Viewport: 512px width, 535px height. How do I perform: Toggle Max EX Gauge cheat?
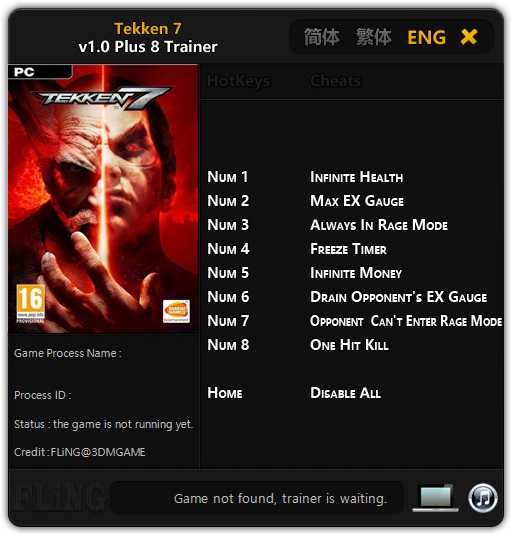(x=357, y=201)
